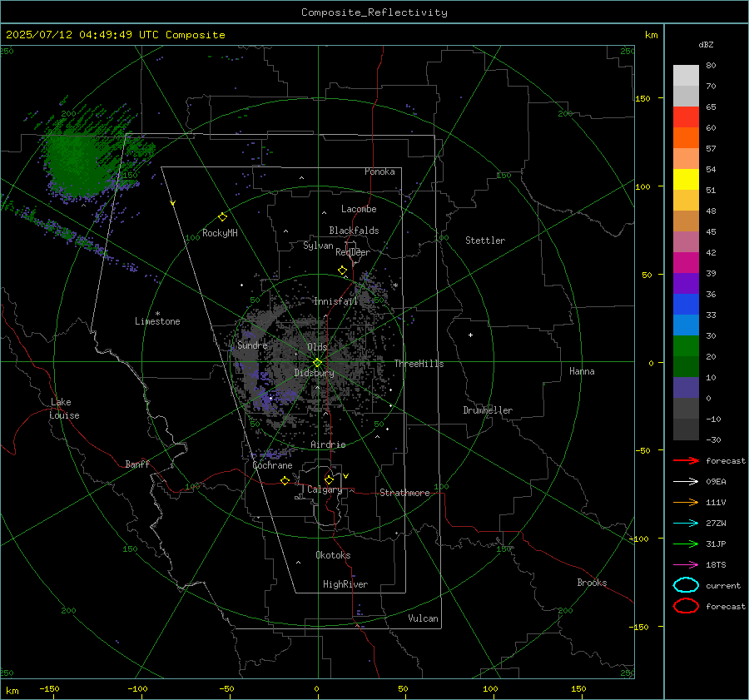749x700 pixels.
Task: Click the white 09EA arrow icon
Action: (686, 481)
